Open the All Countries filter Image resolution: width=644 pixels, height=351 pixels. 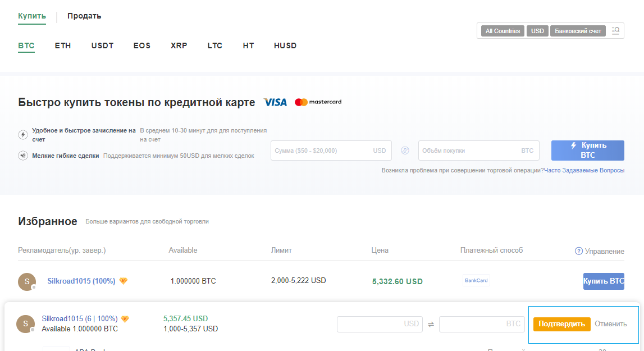[503, 31]
